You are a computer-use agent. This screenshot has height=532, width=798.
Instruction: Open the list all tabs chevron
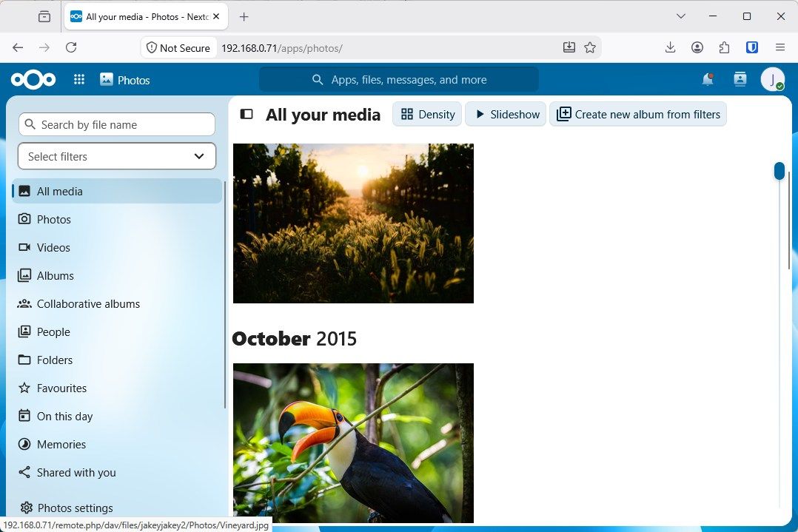681,17
